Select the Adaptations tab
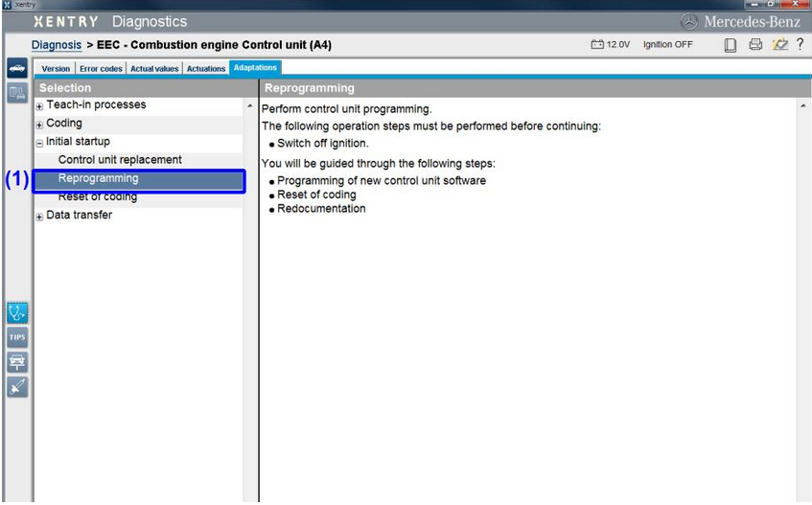Screen dimensions: 812x505 pos(255,68)
